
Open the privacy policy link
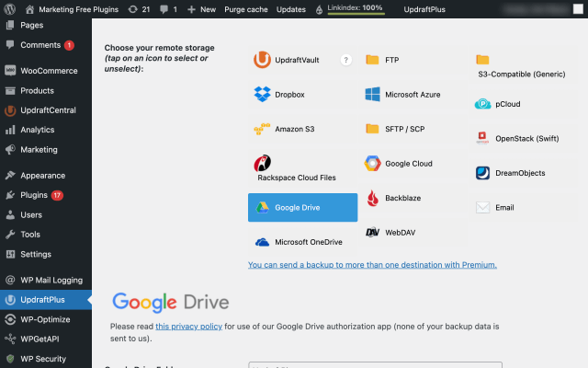(188, 327)
